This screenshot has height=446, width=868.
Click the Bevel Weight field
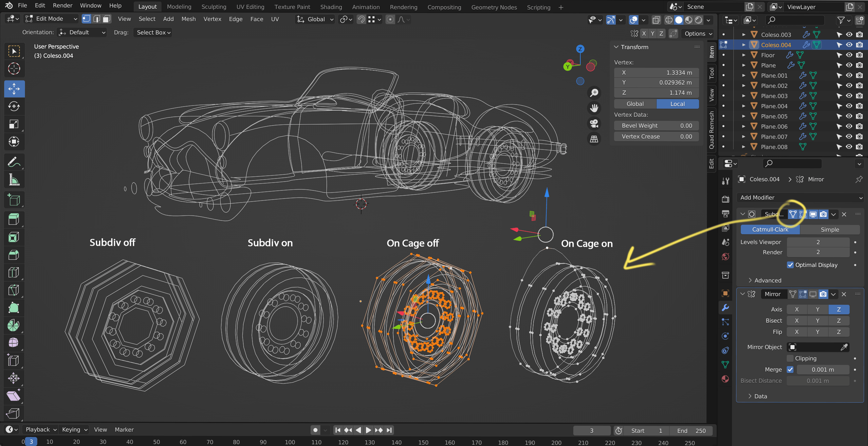point(656,126)
